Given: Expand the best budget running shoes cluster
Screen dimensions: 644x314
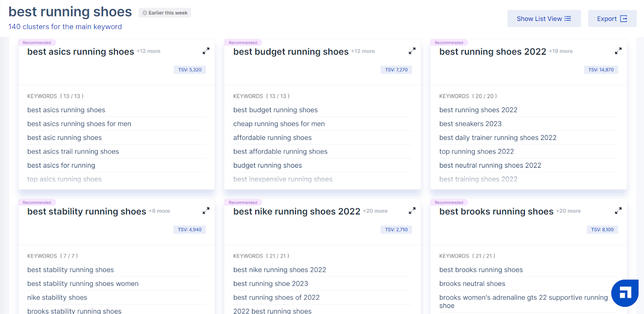Looking at the screenshot, I should (412, 51).
